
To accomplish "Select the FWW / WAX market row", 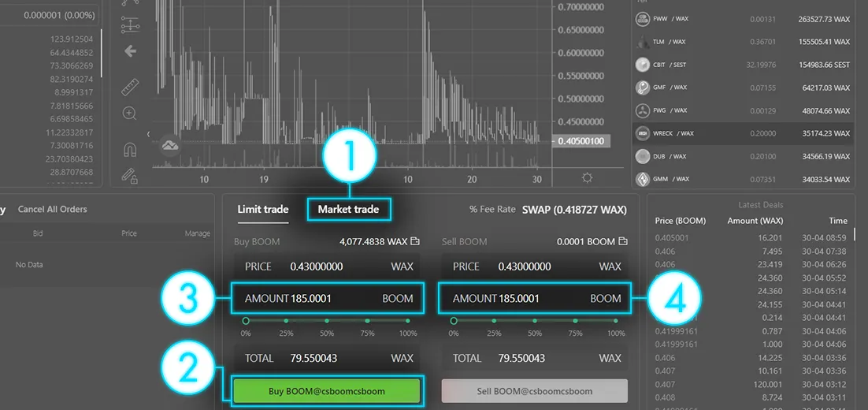I will point(742,19).
